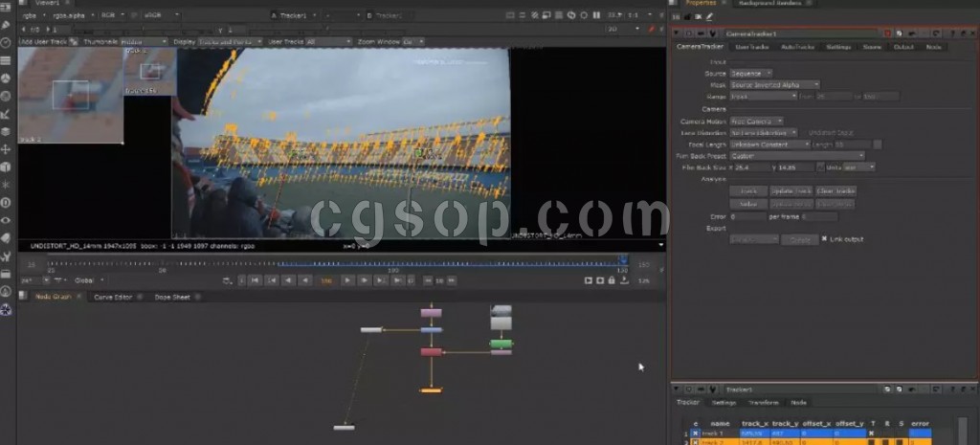Switch to the Scene tab
The width and height of the screenshot is (980, 445).
tap(872, 47)
